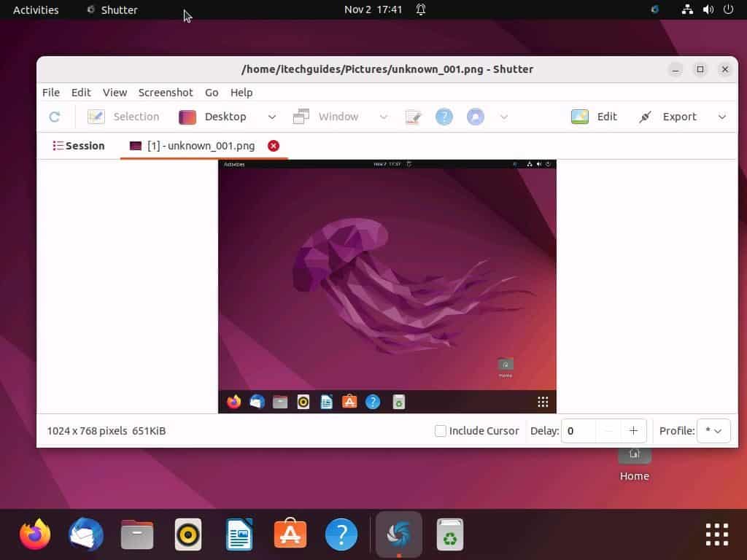
Task: Open the Help menu
Action: click(241, 93)
